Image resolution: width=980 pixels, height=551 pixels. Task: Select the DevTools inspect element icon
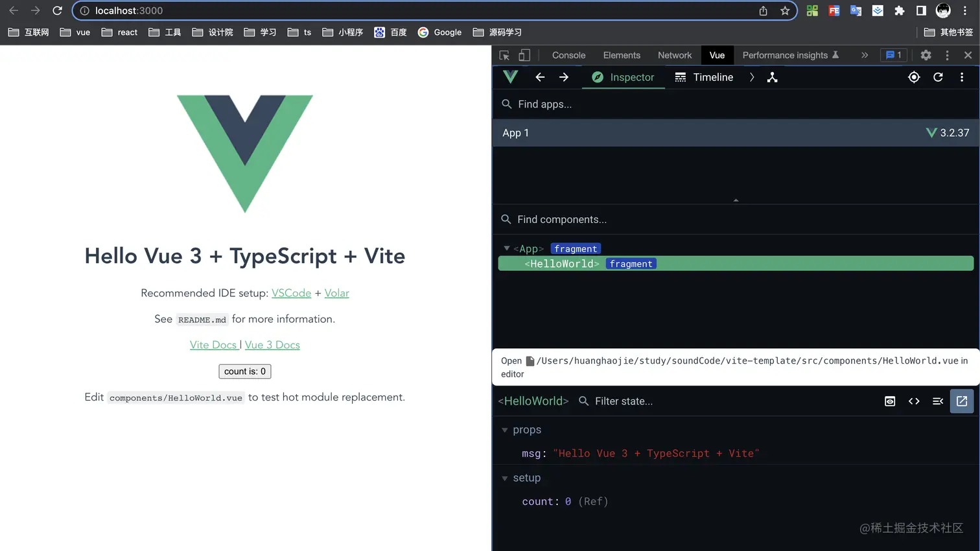504,55
